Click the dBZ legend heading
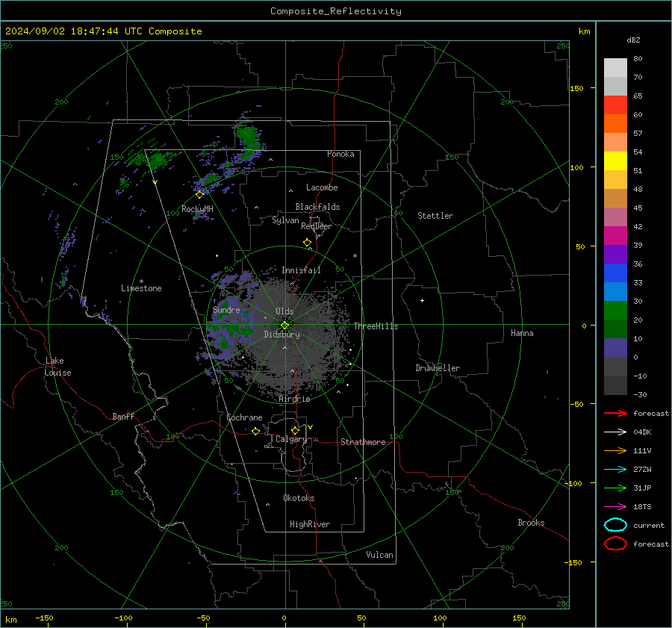 click(x=633, y=40)
